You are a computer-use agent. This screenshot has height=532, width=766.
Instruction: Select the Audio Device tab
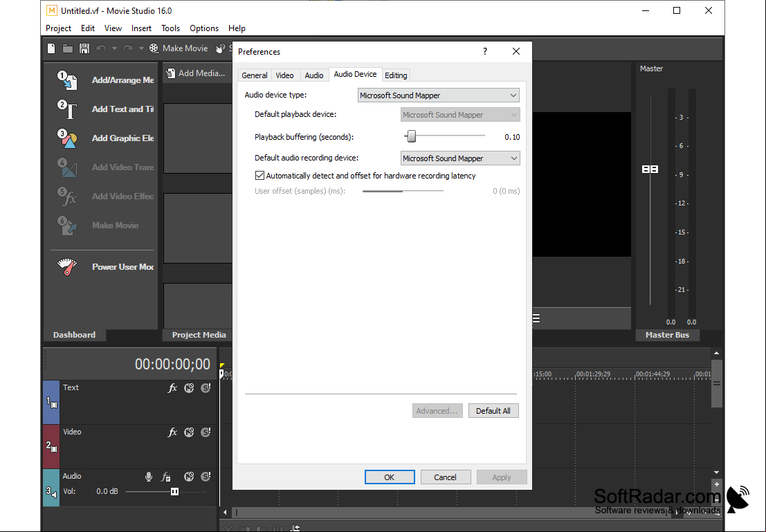coord(355,74)
